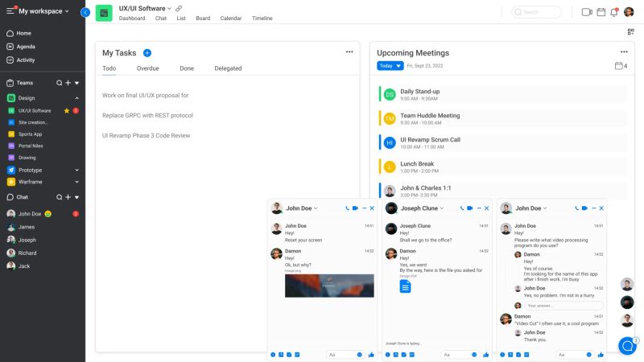Image resolution: width=644 pixels, height=362 pixels.
Task: Search chats using the Chat magnifier icon
Action: [59, 197]
